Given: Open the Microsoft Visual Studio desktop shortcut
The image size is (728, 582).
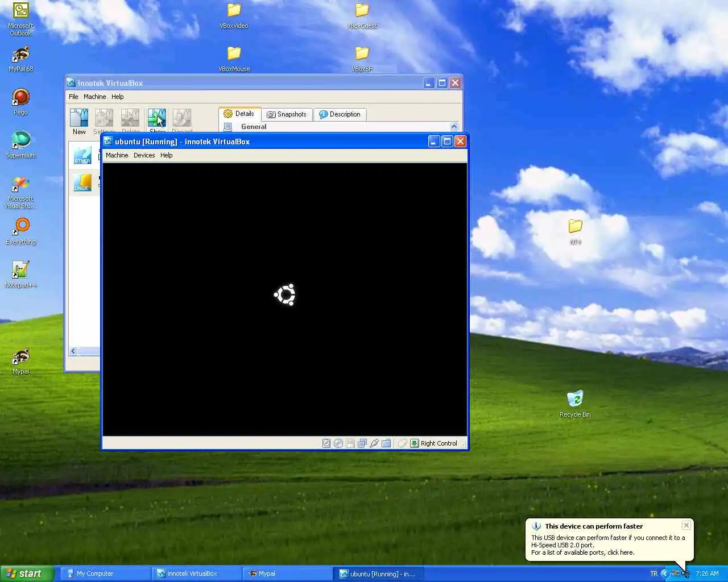Looking at the screenshot, I should (20, 192).
